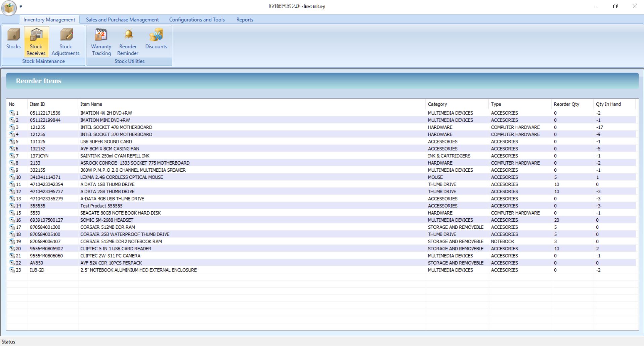
Task: Click row icon for item number 9
Action: pos(12,170)
